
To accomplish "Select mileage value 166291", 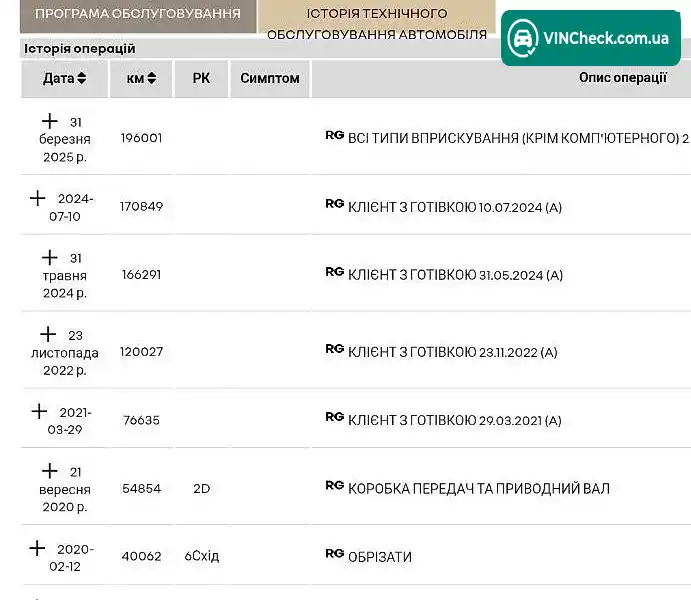I will pos(141,274).
